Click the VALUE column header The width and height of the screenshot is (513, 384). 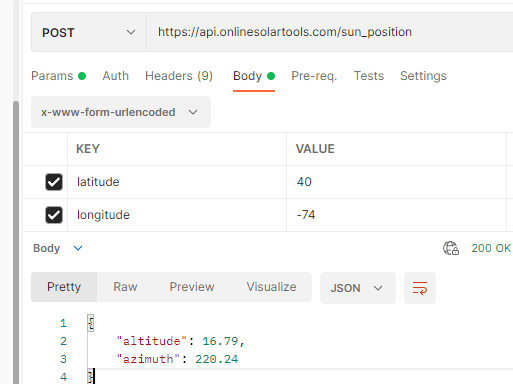pyautogui.click(x=315, y=149)
